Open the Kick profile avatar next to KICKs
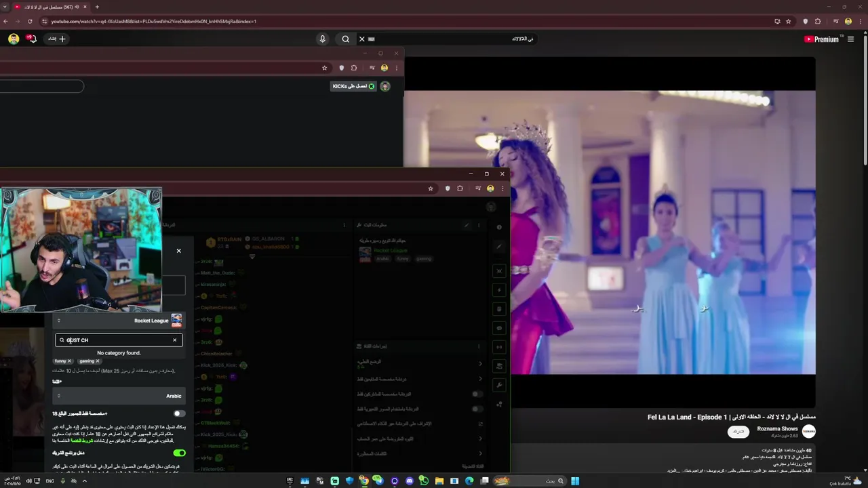 tap(385, 86)
